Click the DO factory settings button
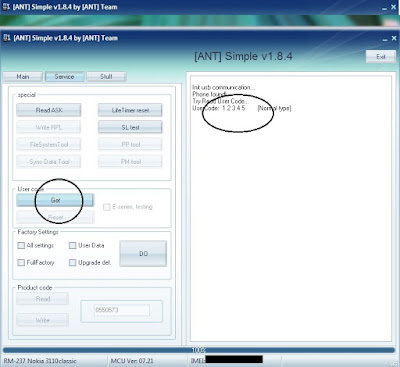The height and width of the screenshot is (367, 400). (143, 254)
